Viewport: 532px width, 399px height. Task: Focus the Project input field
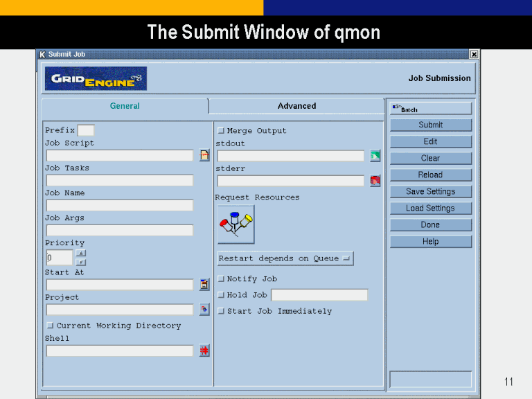[x=120, y=310]
